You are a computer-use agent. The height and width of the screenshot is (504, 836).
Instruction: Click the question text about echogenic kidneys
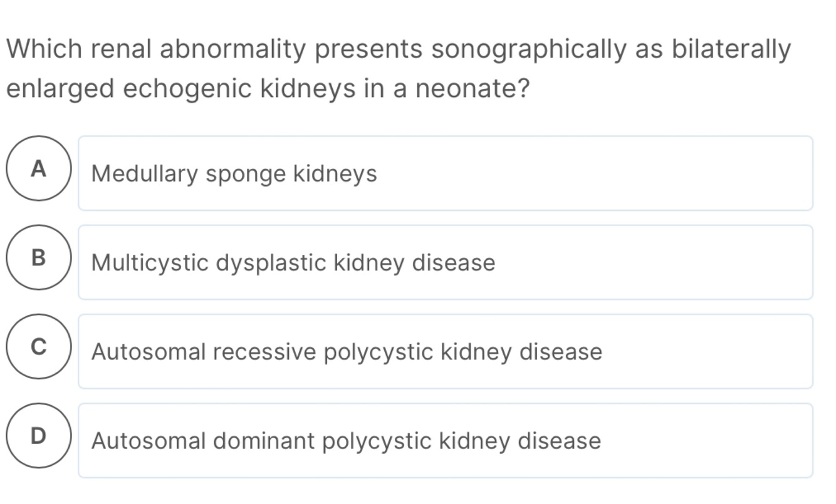[398, 49]
